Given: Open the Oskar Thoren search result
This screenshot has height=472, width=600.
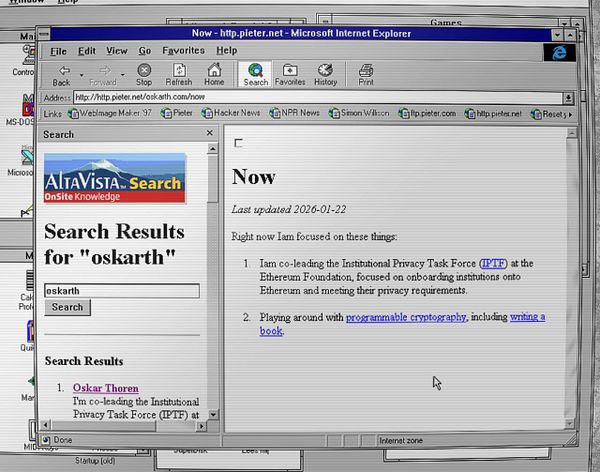Looking at the screenshot, I should coord(106,388).
